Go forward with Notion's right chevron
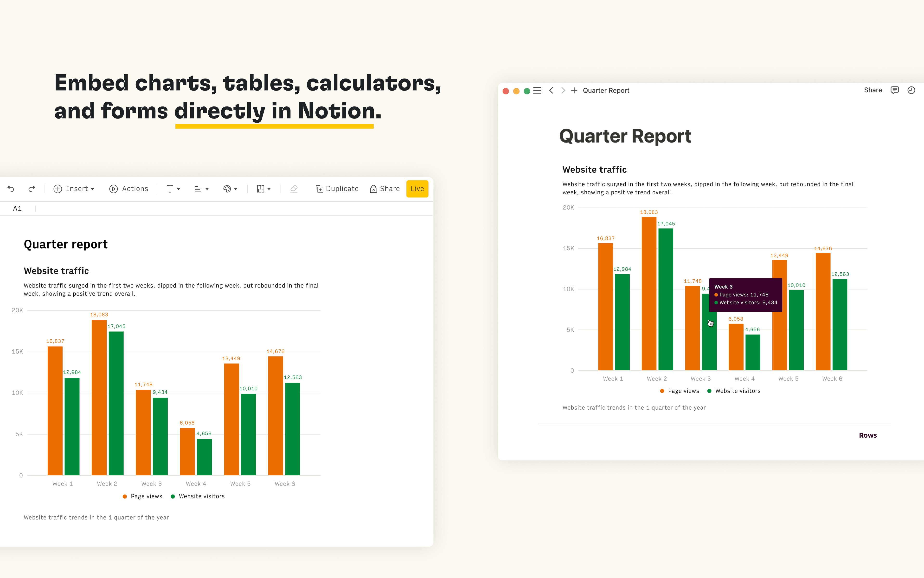The image size is (924, 578). tap(563, 91)
